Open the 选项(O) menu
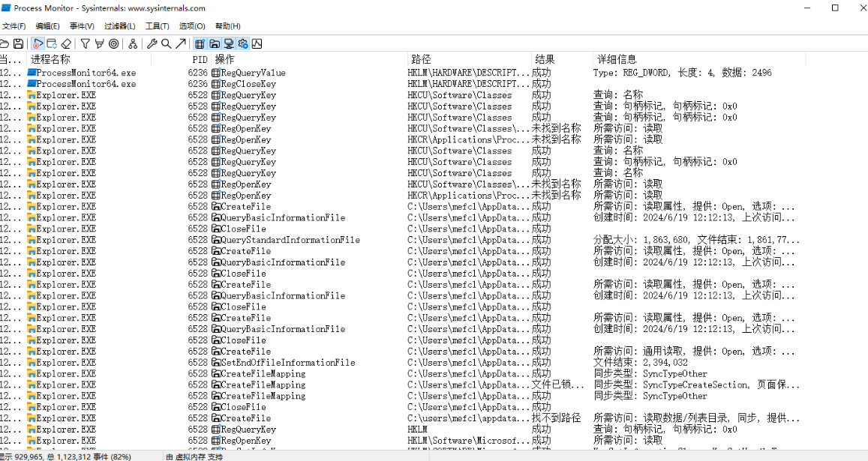868x461 pixels. click(x=192, y=26)
